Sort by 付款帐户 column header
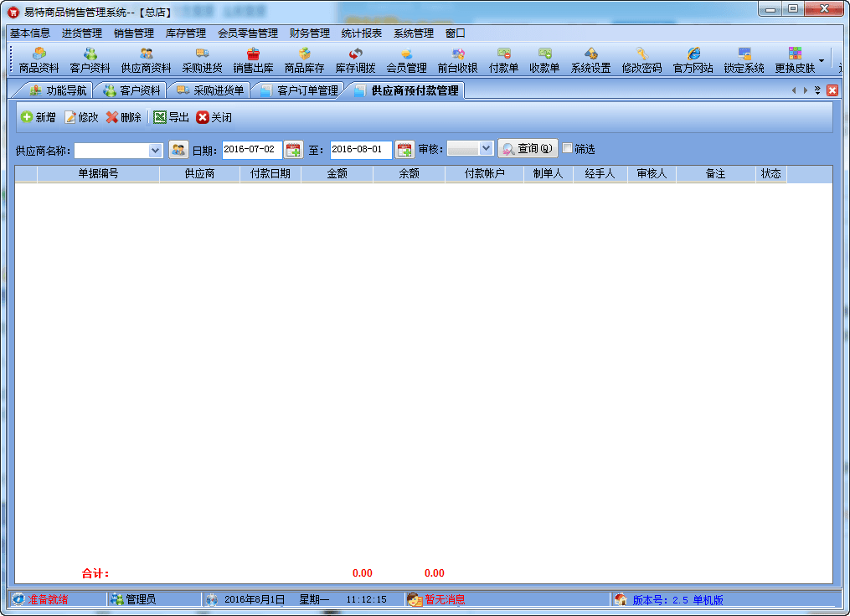Screen dimensions: 850x616 (x=484, y=173)
